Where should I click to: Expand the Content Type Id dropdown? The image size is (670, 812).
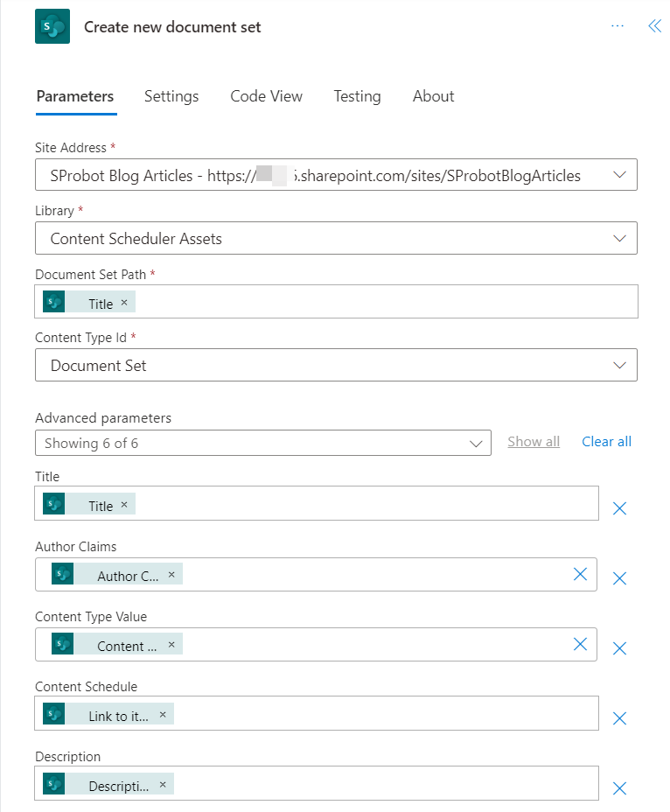(x=620, y=365)
